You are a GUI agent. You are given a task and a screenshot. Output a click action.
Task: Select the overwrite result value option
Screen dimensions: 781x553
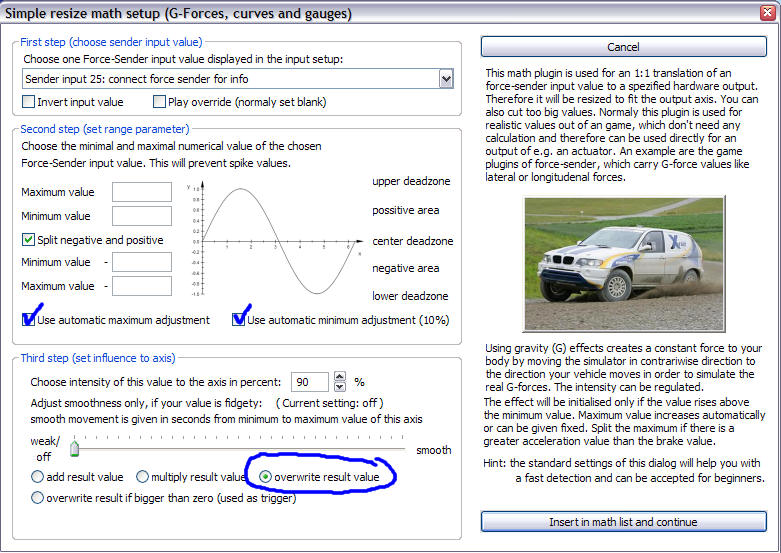click(265, 477)
